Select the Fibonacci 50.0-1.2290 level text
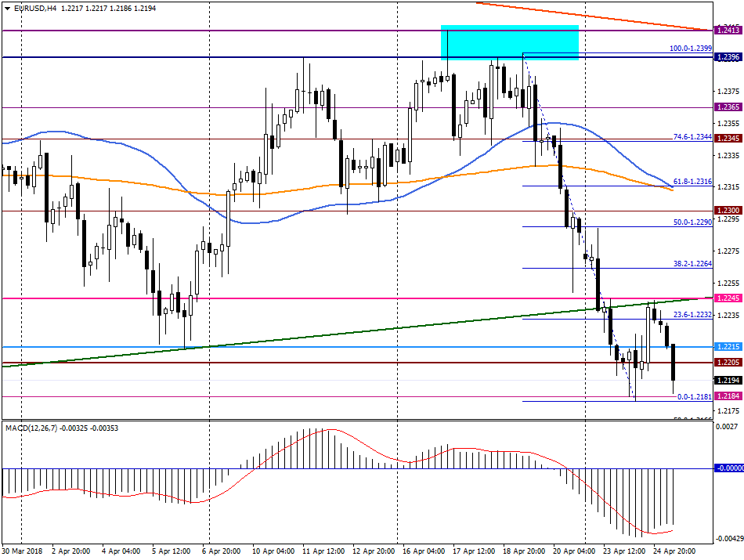 (692, 222)
